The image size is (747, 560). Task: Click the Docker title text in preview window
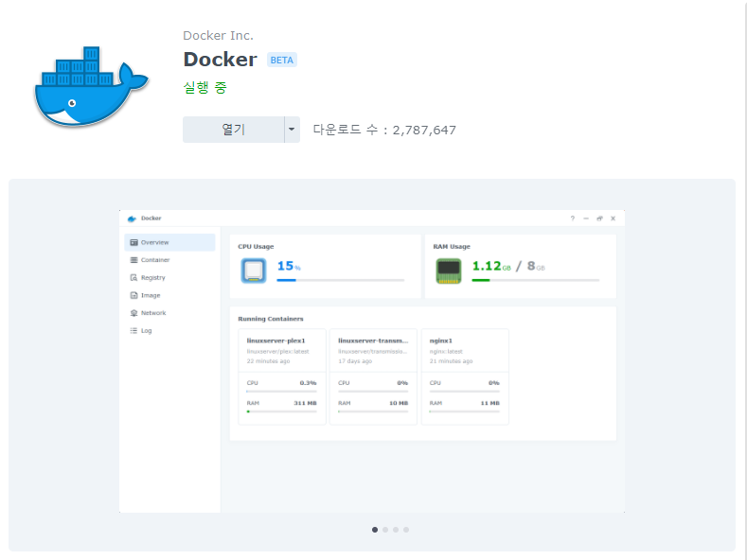tap(151, 219)
